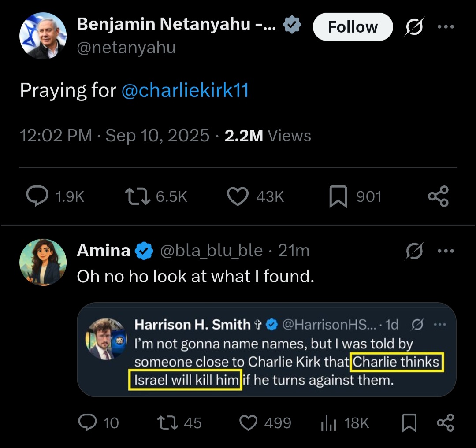
Task: Repost Amina's reply with 45 reposts
Action: [x=167, y=423]
